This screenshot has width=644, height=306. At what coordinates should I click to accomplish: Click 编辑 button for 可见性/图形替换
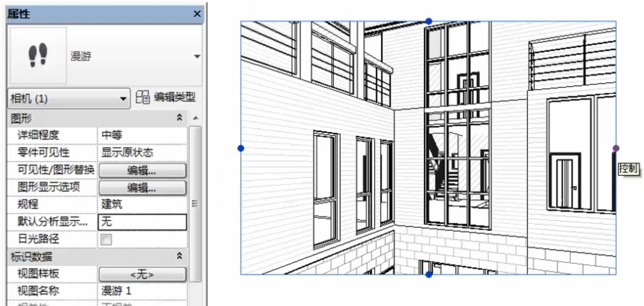tap(142, 170)
